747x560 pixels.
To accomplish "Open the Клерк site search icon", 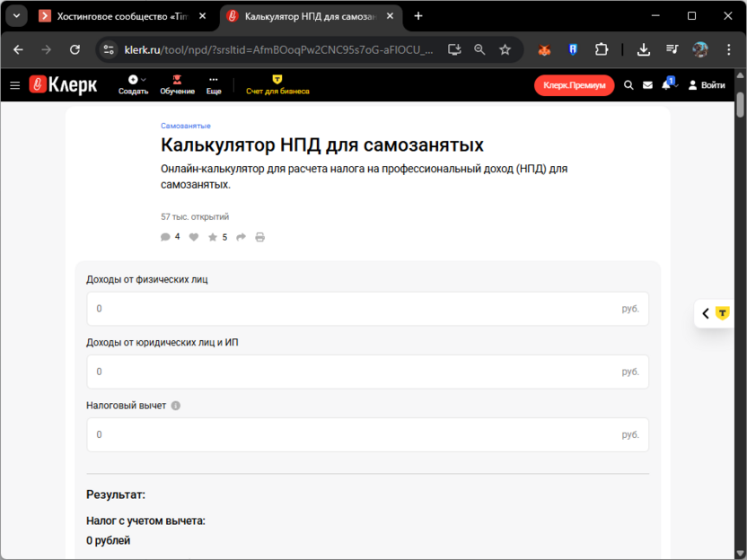I will point(628,84).
